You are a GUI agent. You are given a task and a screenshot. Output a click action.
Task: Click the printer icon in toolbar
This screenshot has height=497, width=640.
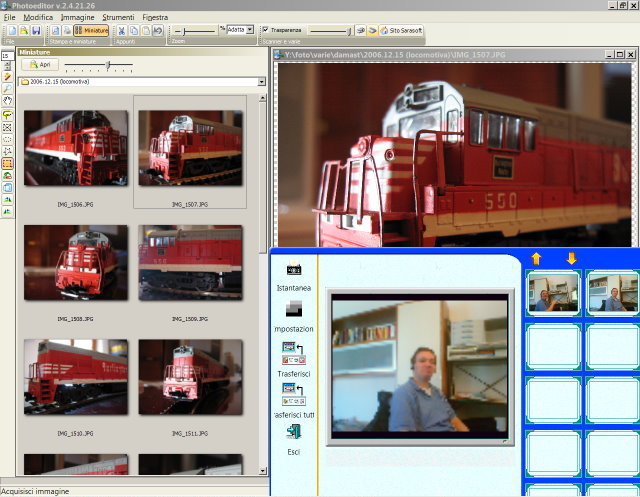[67, 31]
